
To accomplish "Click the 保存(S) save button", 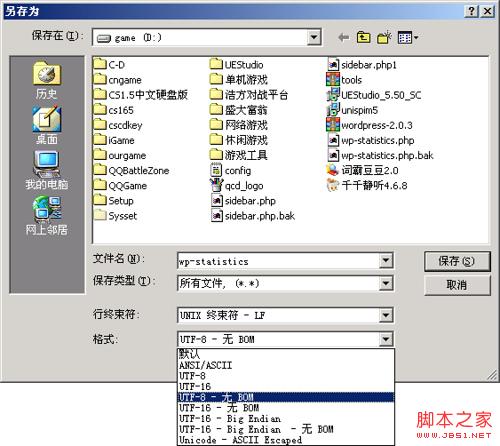I will pyautogui.click(x=457, y=261).
